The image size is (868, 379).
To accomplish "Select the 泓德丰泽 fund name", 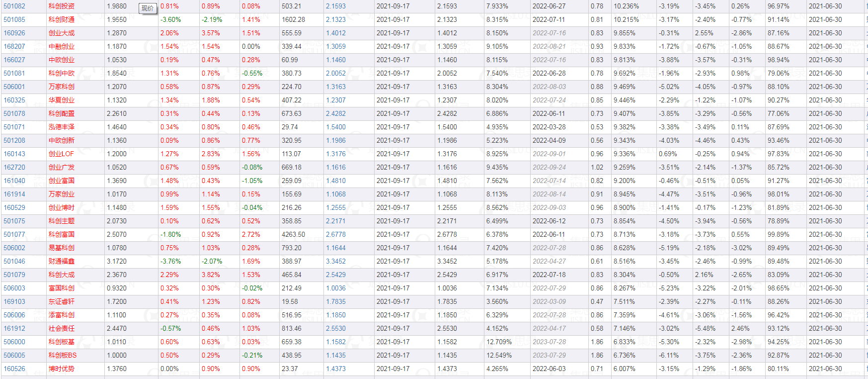I will click(62, 127).
